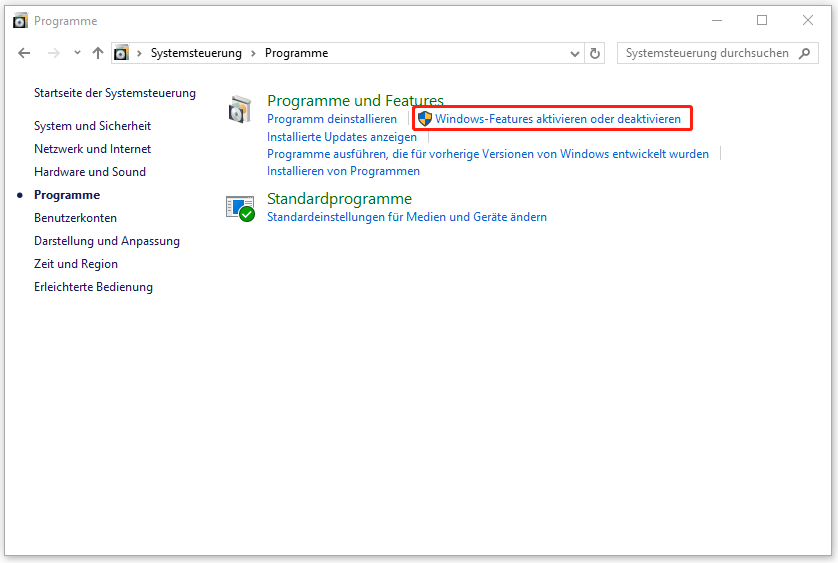Screen dimensions: 838x563
Task: Click the Standardprogramme icon
Action: point(240,209)
